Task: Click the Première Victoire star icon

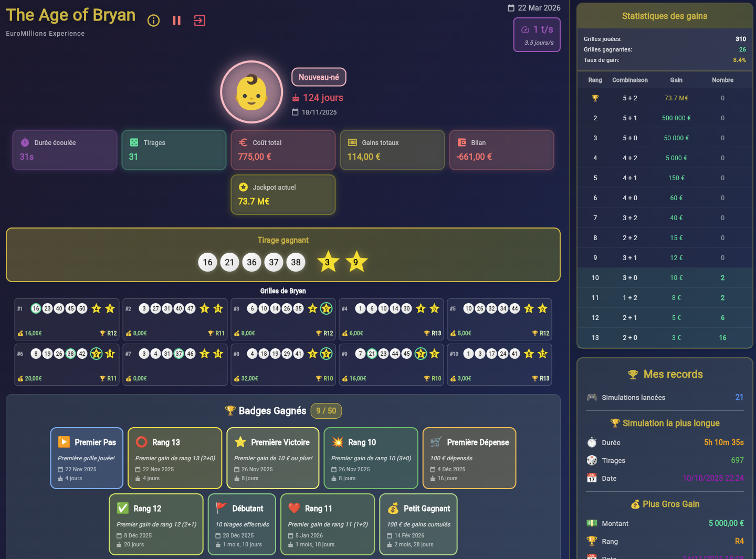Action: pos(240,442)
